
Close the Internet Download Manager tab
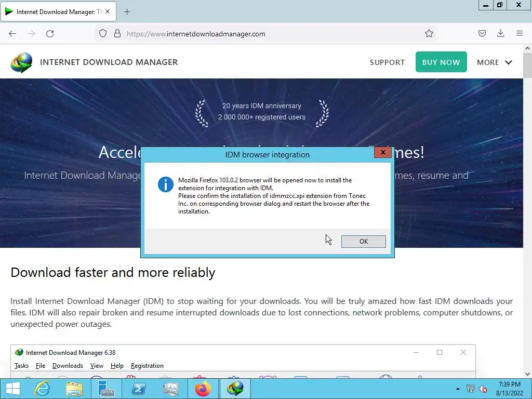(108, 11)
